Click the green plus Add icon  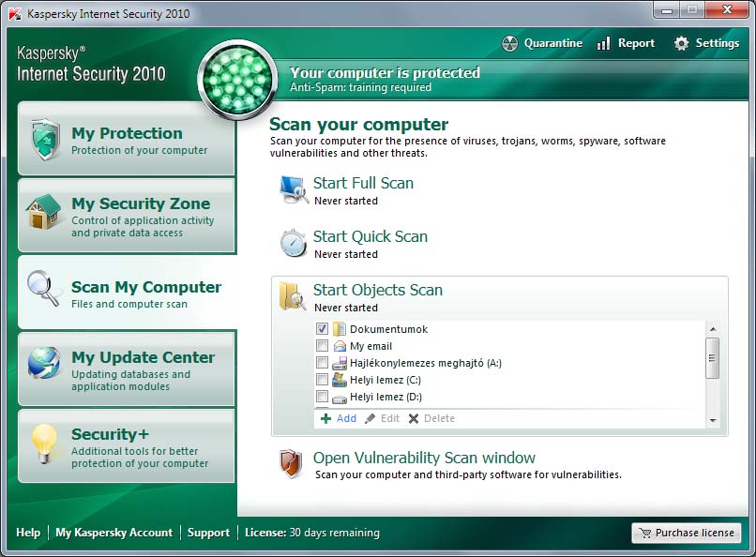point(325,419)
